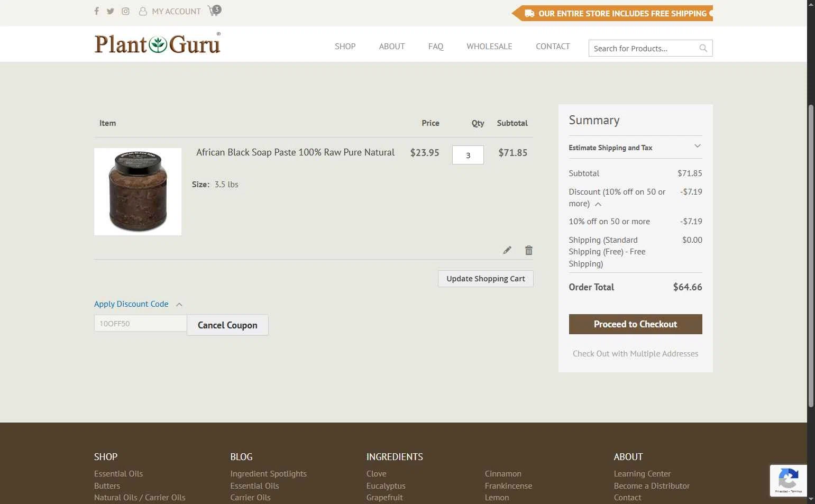Image resolution: width=815 pixels, height=504 pixels.
Task: Open footer Contact link
Action: point(627,498)
